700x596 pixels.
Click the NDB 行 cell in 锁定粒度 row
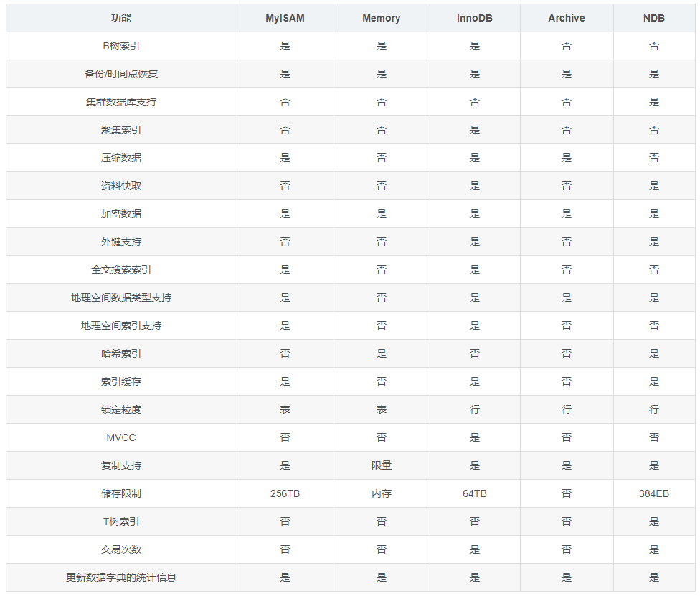654,410
